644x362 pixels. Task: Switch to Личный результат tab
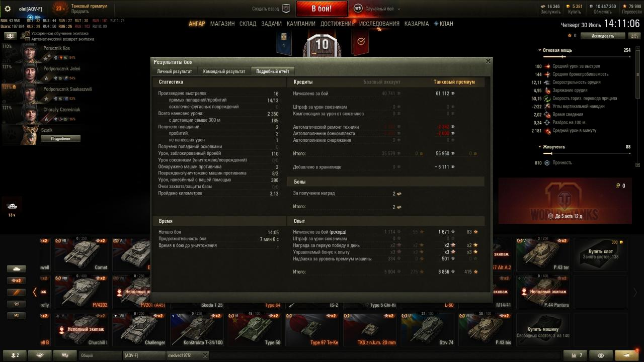174,71
